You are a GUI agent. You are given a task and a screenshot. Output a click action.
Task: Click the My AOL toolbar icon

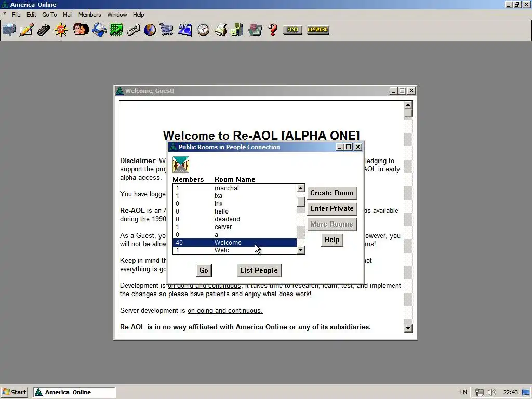click(x=185, y=30)
